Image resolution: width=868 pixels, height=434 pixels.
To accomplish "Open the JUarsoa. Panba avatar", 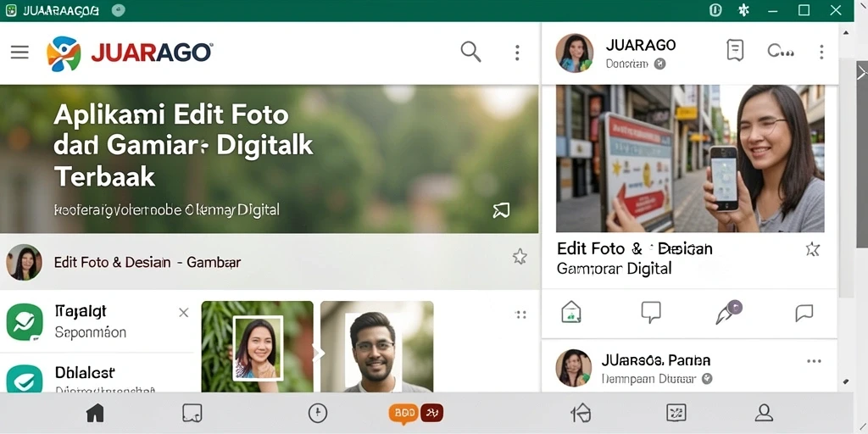I will coord(573,368).
